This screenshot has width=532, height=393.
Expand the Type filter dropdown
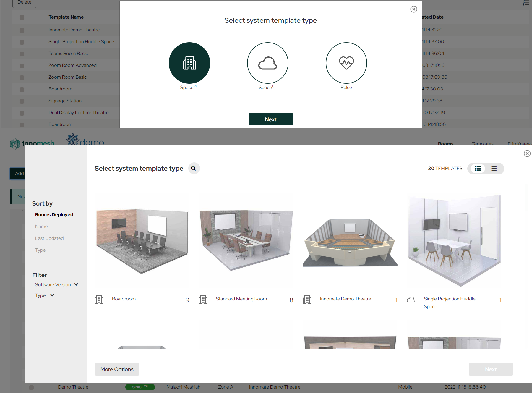45,295
